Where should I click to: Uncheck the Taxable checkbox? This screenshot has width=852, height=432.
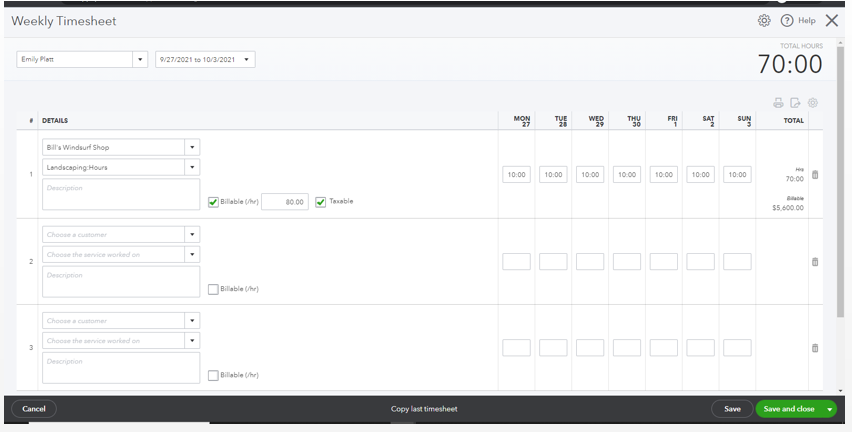tap(321, 202)
